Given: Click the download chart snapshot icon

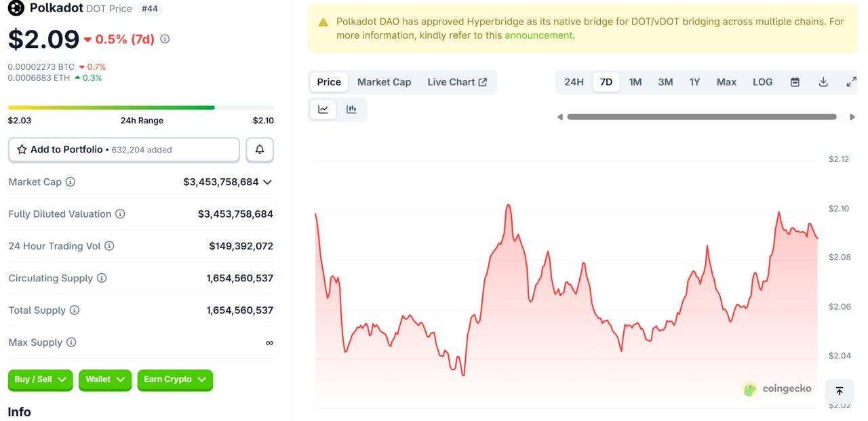Looking at the screenshot, I should (823, 81).
